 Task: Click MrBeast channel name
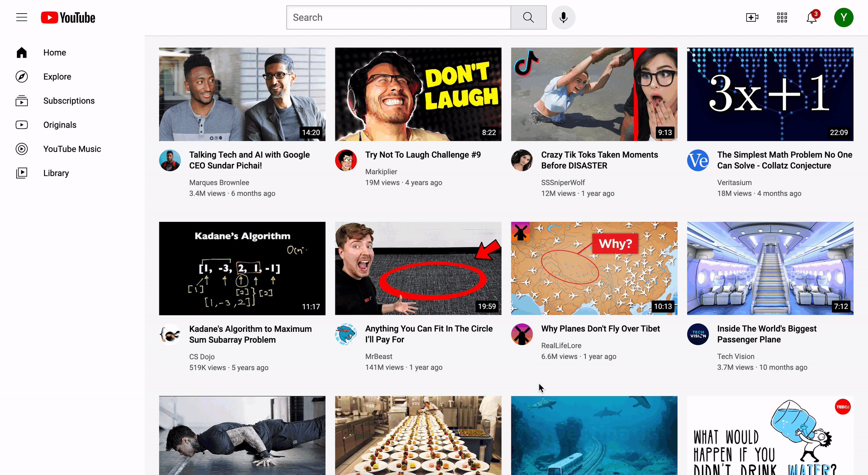[379, 356]
